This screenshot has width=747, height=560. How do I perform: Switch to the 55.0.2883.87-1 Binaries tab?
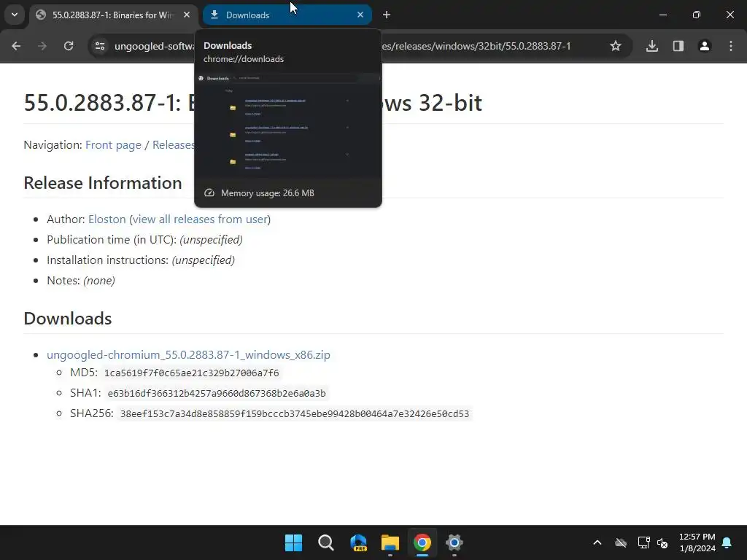click(x=113, y=15)
